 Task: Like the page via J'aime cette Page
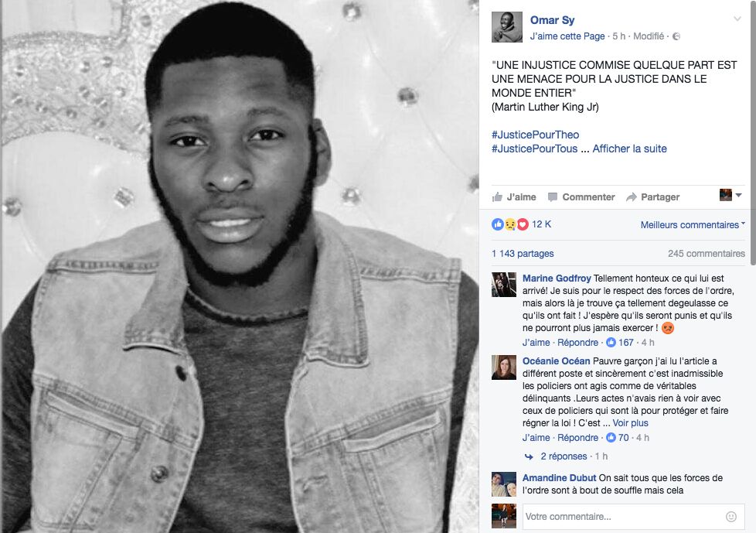point(567,36)
